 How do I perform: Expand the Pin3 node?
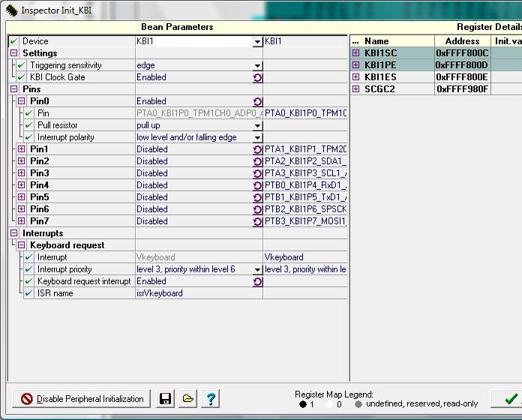(21, 172)
